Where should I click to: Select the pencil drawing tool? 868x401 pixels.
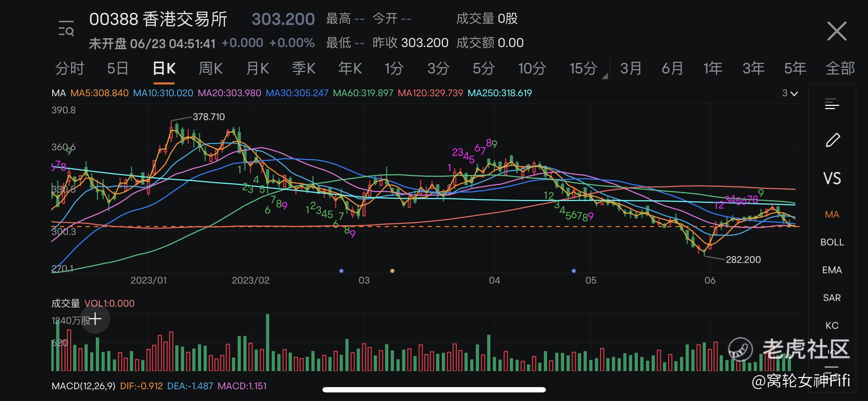[x=832, y=140]
